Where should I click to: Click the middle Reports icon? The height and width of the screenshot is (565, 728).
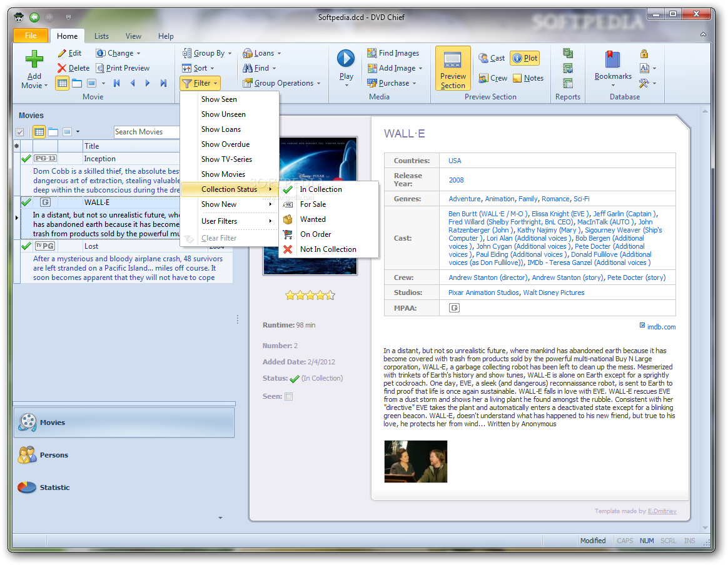coord(568,68)
